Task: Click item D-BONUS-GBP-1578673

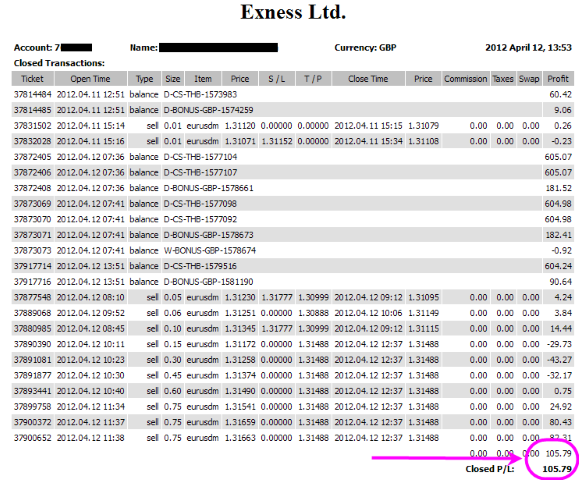Action: pyautogui.click(x=209, y=235)
